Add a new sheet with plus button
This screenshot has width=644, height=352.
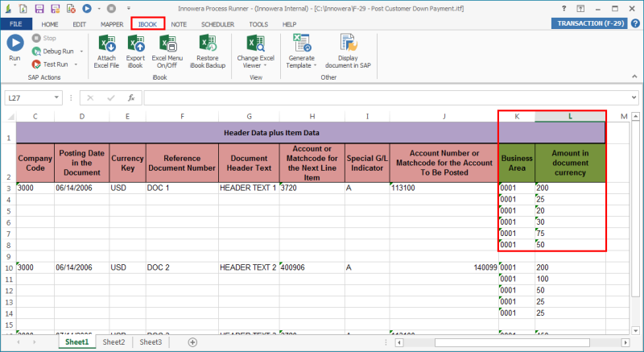pos(192,342)
